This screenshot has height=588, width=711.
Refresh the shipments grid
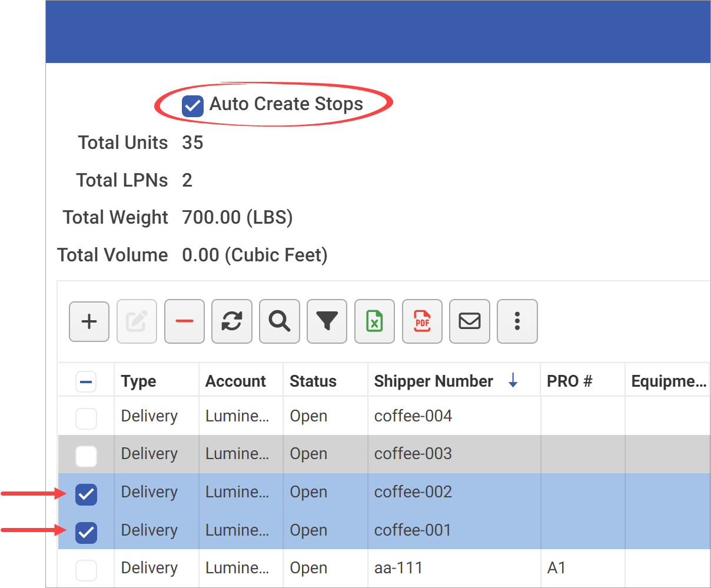(232, 321)
